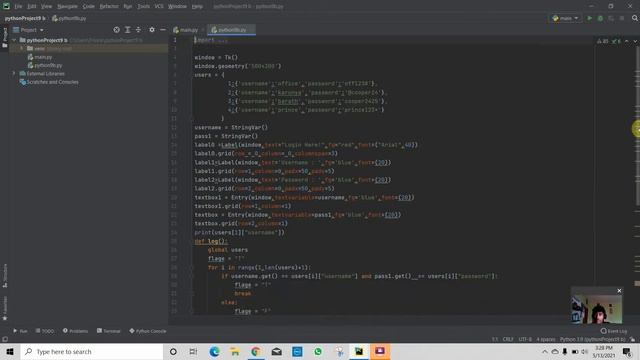Screen dimensions: 640x360
Task: Unfold the collapsed import line
Action: coord(211,40)
